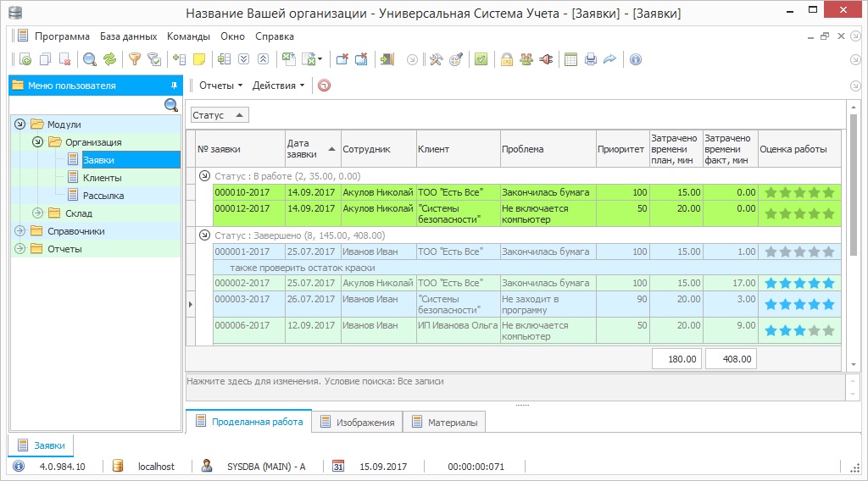Screen dimensions: 868x481
Task: Open the Команды menu
Action: point(188,36)
